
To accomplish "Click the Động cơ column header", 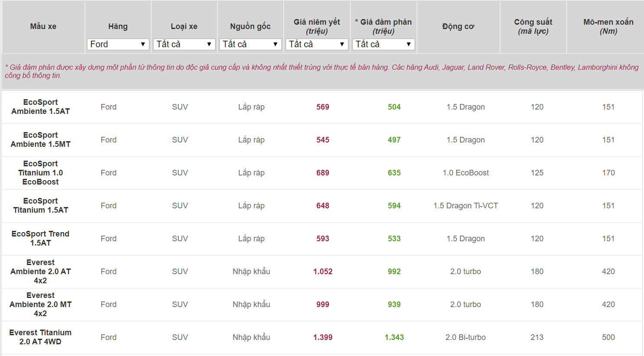I will (458, 26).
